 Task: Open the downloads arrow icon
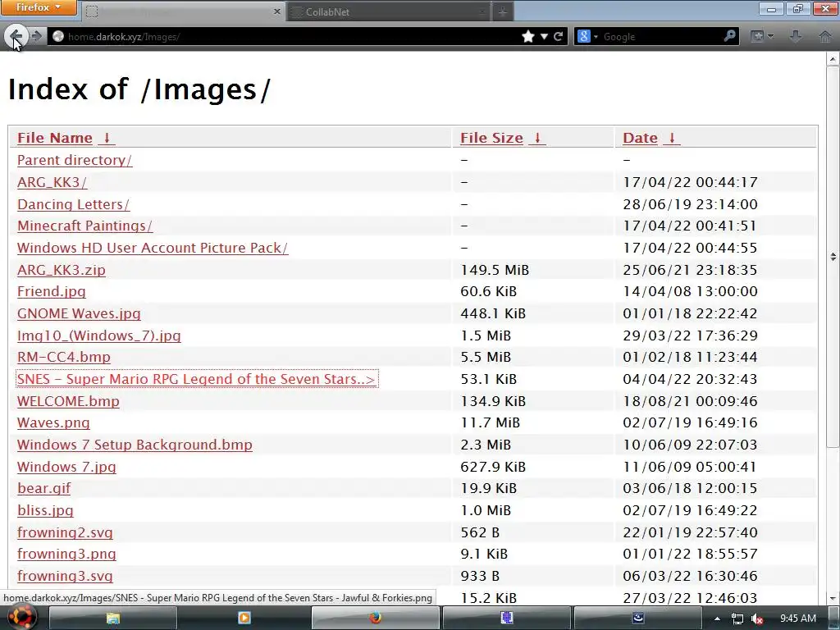796,36
